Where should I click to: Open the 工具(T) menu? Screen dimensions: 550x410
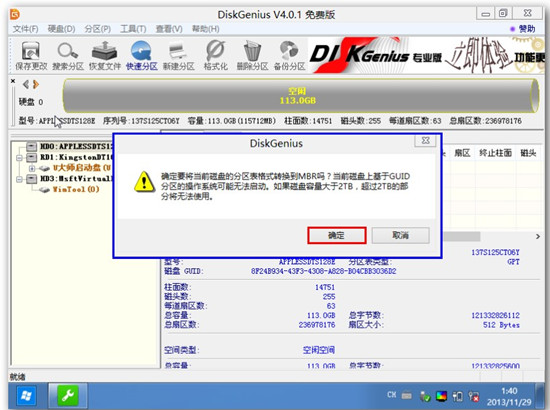(133, 29)
